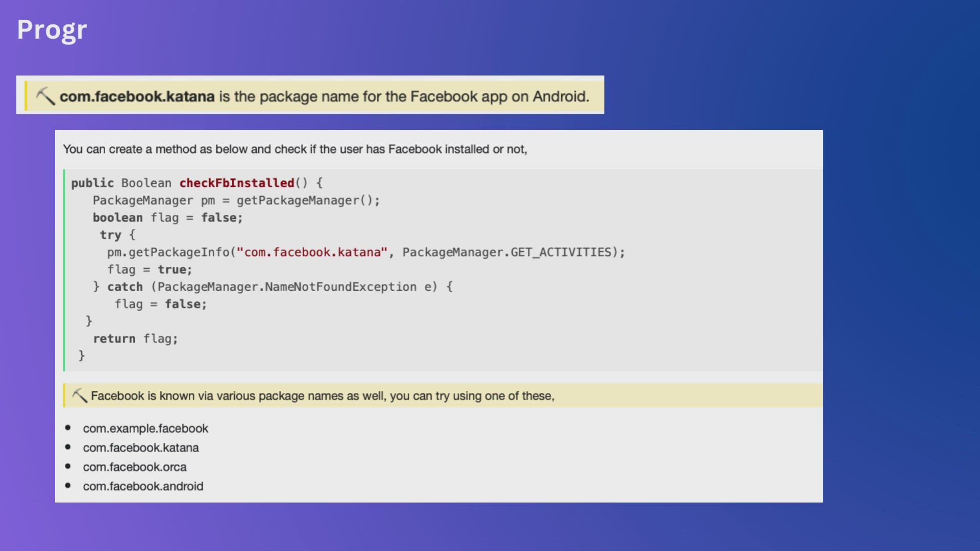The width and height of the screenshot is (980, 551).
Task: Click bold 'com.facebook.katana' in the top banner
Action: click(137, 96)
